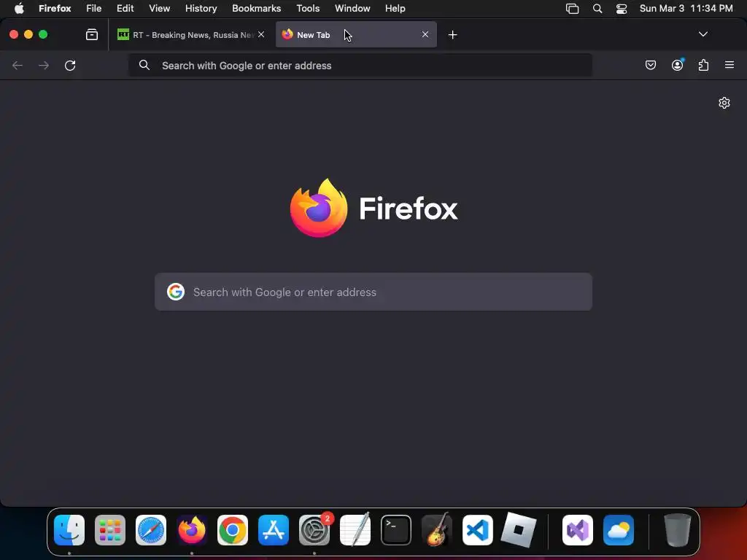Click the Stage Manager windows icon in the menu bar

click(572, 9)
